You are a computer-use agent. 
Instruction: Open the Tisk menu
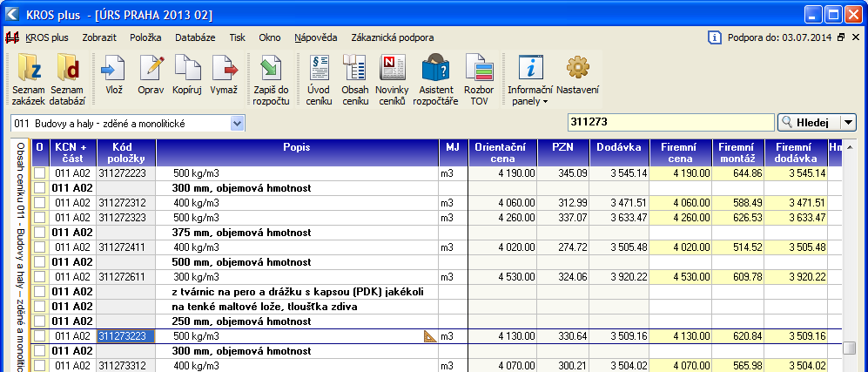[x=237, y=38]
